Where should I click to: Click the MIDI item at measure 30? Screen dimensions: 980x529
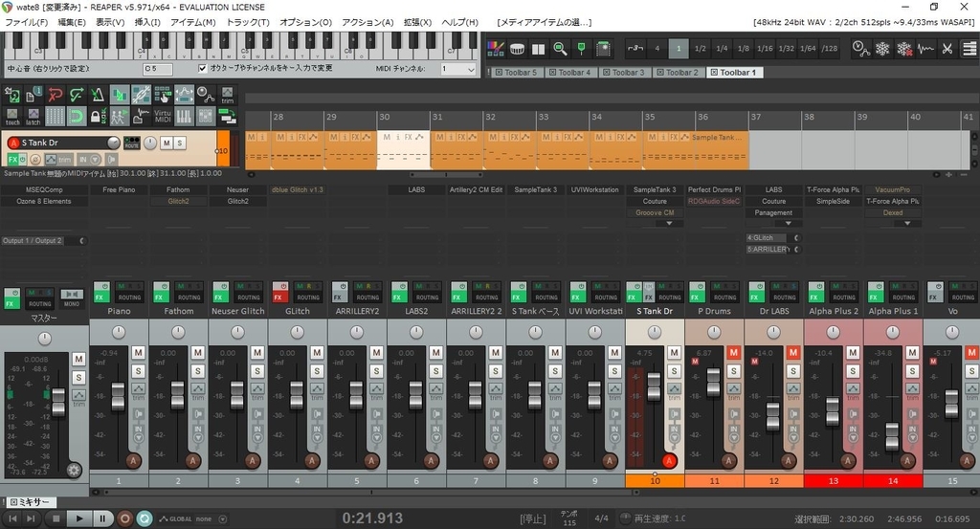coord(403,150)
